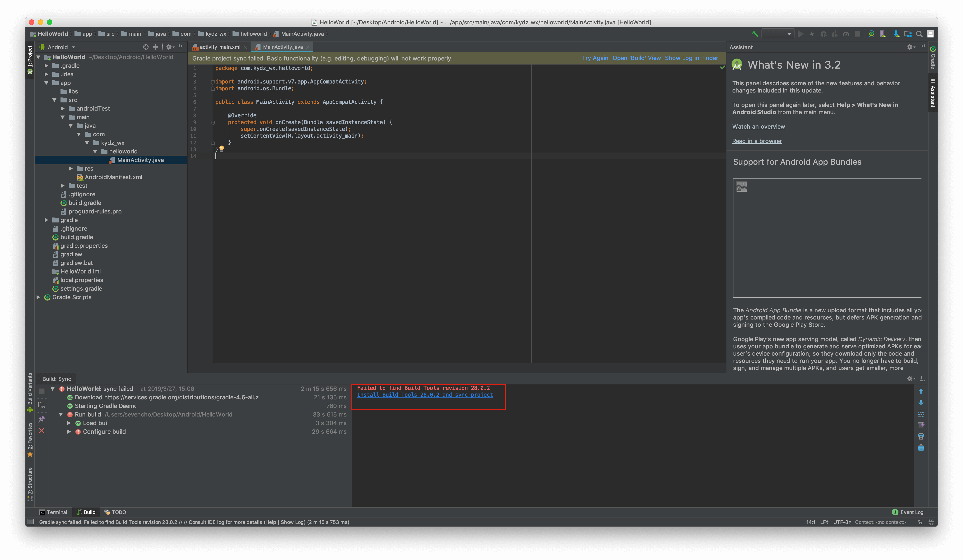
Task: Expand Gradle Scripts node
Action: click(x=38, y=297)
